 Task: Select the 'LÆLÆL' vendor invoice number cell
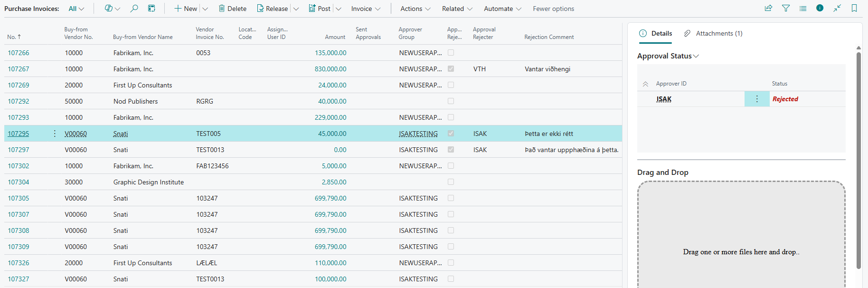tap(207, 263)
